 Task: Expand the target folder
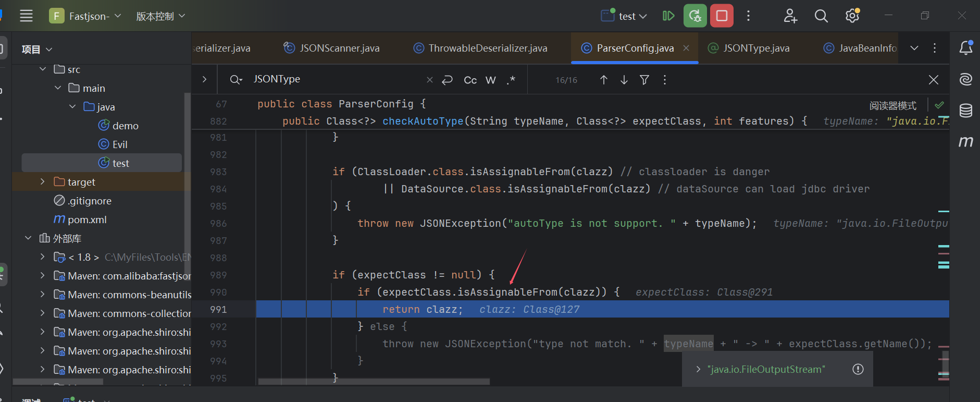43,181
